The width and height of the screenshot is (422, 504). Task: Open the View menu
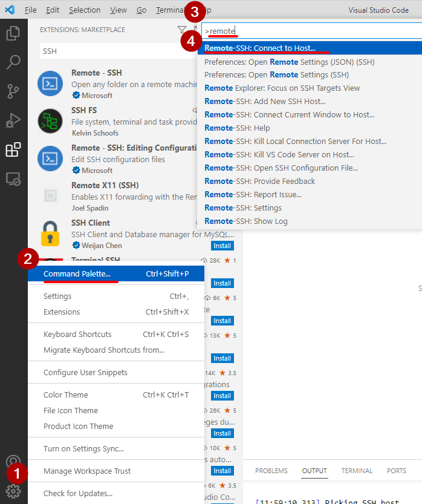pyautogui.click(x=118, y=10)
